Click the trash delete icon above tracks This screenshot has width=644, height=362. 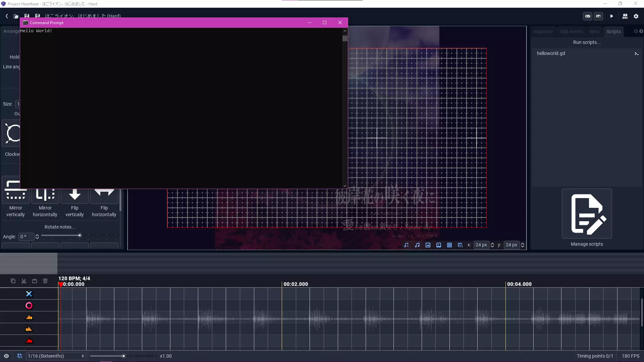(x=45, y=281)
